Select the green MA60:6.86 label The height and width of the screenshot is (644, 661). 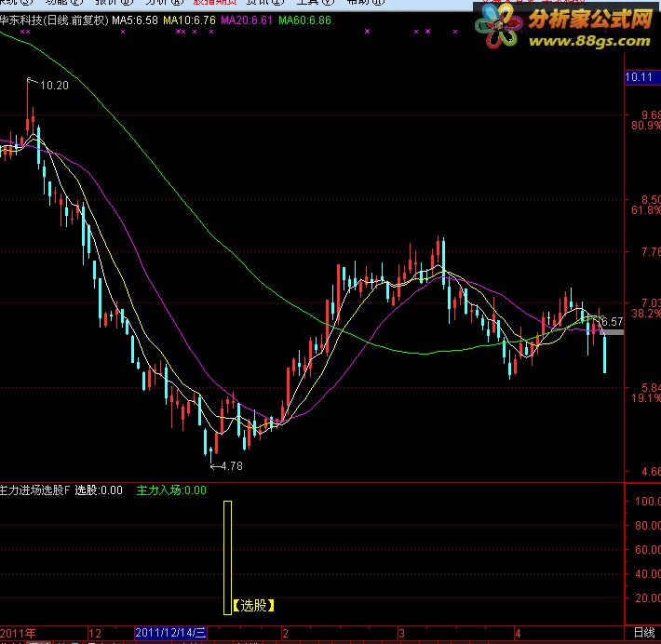pos(304,20)
